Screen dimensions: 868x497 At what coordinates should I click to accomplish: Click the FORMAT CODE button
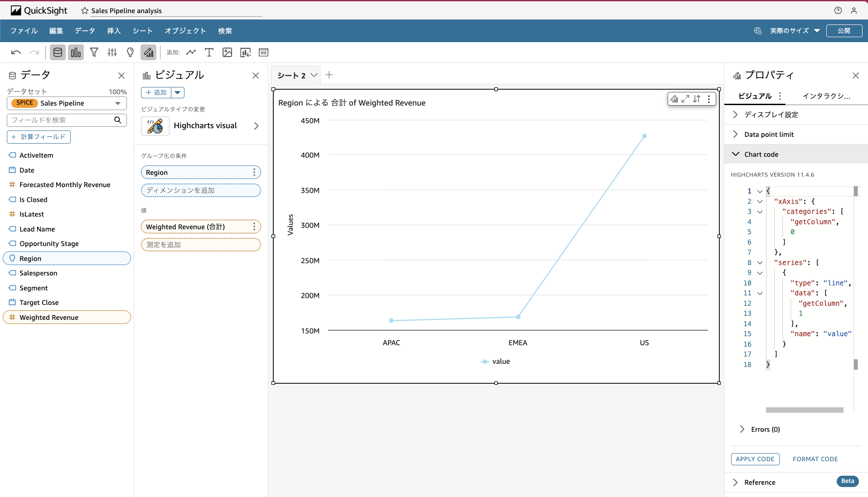click(x=815, y=459)
